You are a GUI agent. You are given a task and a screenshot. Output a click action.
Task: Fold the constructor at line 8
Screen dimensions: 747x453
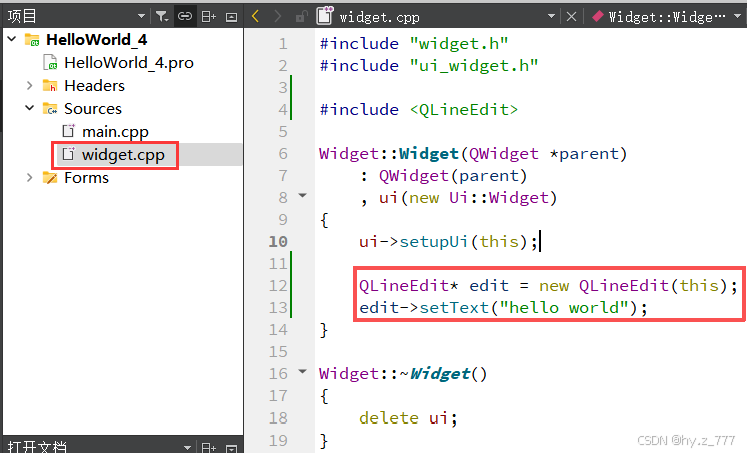tap(303, 195)
